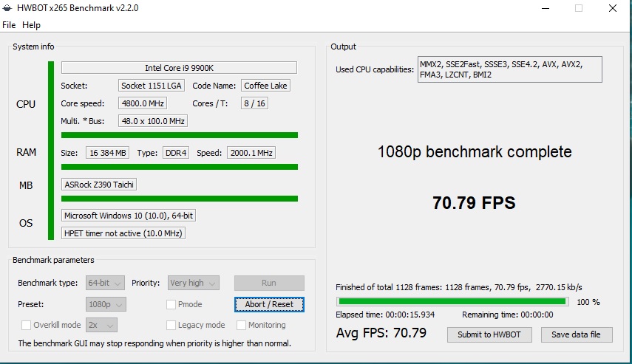This screenshot has width=632, height=364.
Task: Click Submit to HWBOT button
Action: point(489,334)
